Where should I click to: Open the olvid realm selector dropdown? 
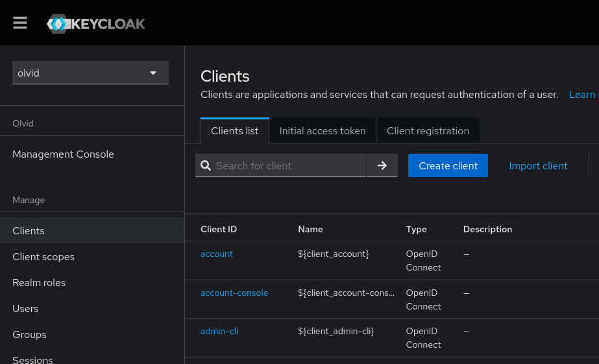(x=90, y=73)
